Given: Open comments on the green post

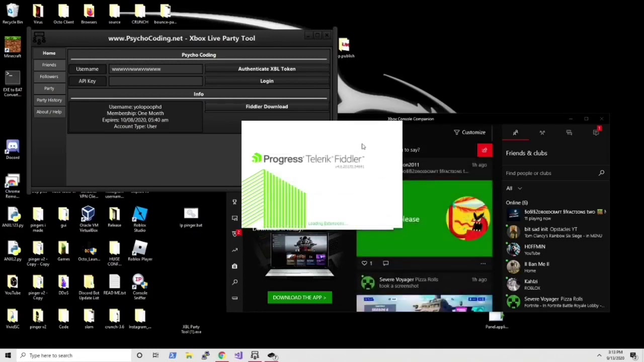Looking at the screenshot, I should [386, 263].
